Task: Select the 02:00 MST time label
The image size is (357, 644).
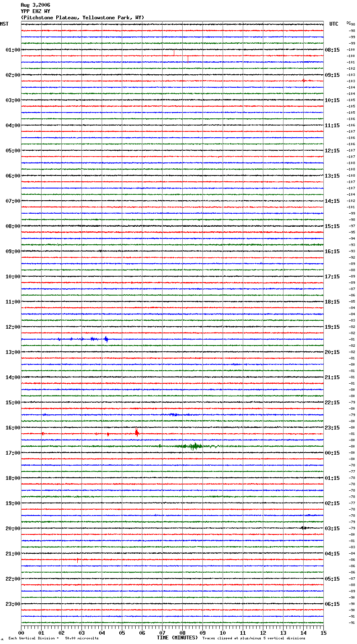Action: click(13, 75)
